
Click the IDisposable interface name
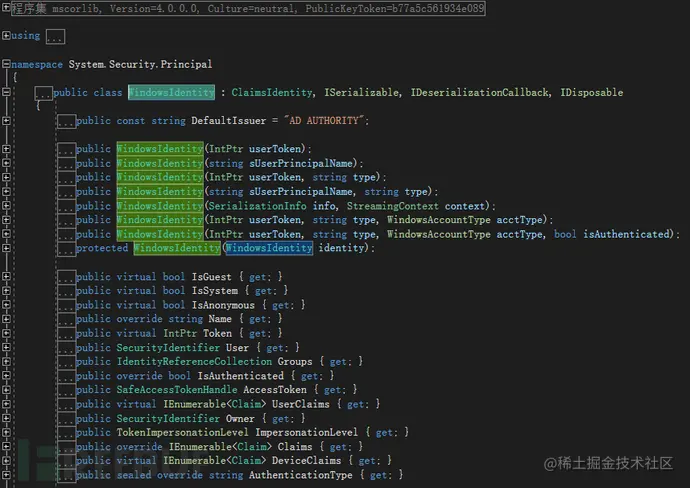pos(591,92)
